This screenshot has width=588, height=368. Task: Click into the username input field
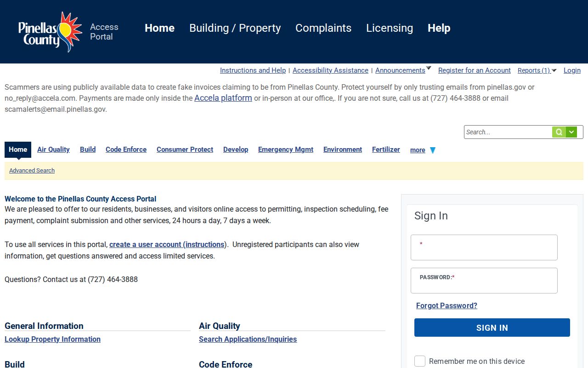point(484,247)
